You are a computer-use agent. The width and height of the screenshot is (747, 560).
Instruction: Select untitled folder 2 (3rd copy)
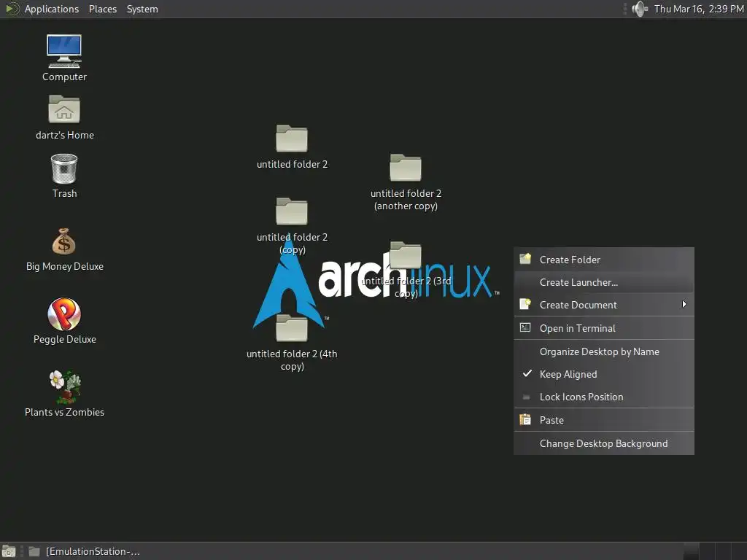click(x=406, y=255)
